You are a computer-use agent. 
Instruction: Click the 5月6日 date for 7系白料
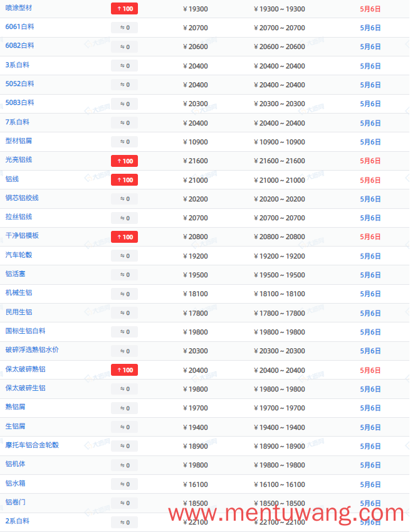[x=371, y=123]
